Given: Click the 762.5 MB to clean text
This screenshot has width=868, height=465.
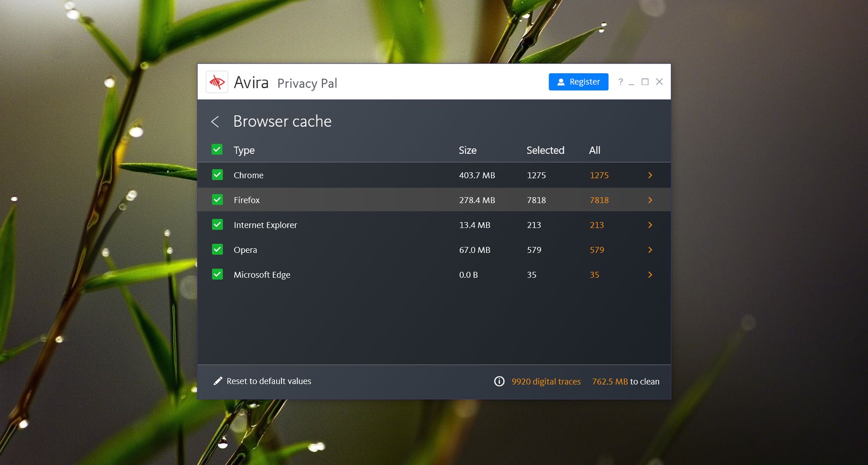Looking at the screenshot, I should click(626, 382).
